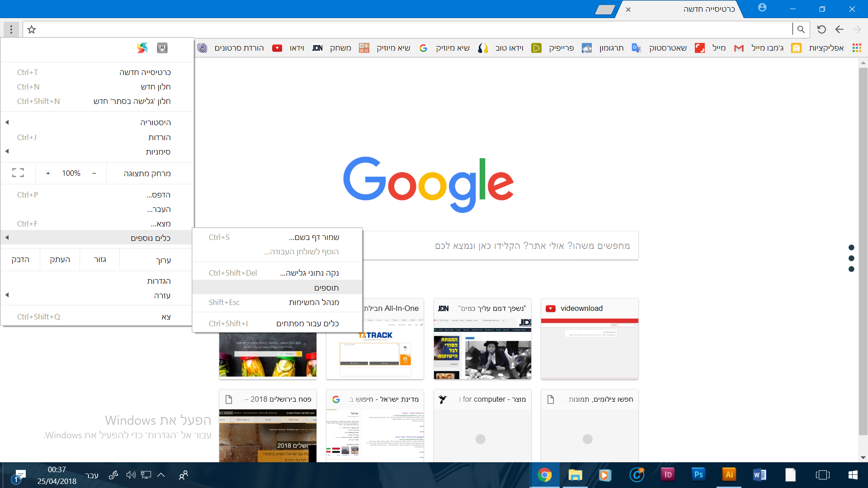The height and width of the screenshot is (488, 868).
Task: Click the העתק copy button
Action: (60, 259)
